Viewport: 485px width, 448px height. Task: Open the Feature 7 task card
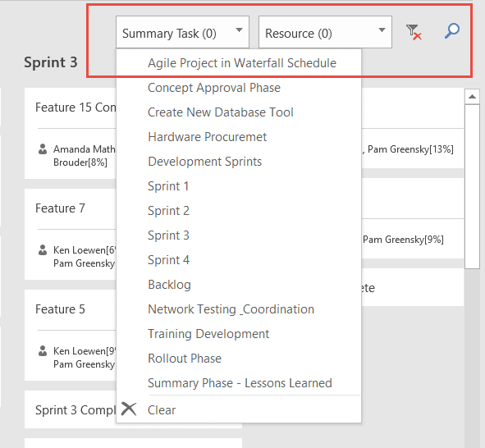click(x=71, y=235)
